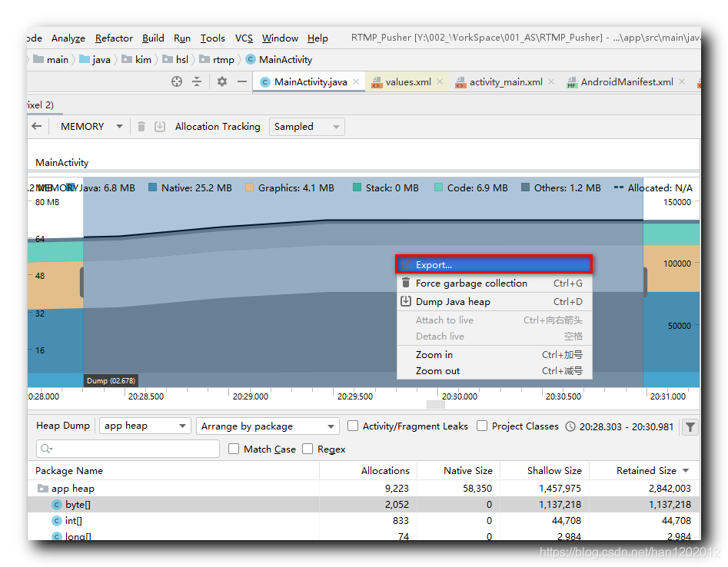Image resolution: width=728 pixels, height=567 pixels.
Task: Open the project panel settings gear
Action: tap(222, 81)
